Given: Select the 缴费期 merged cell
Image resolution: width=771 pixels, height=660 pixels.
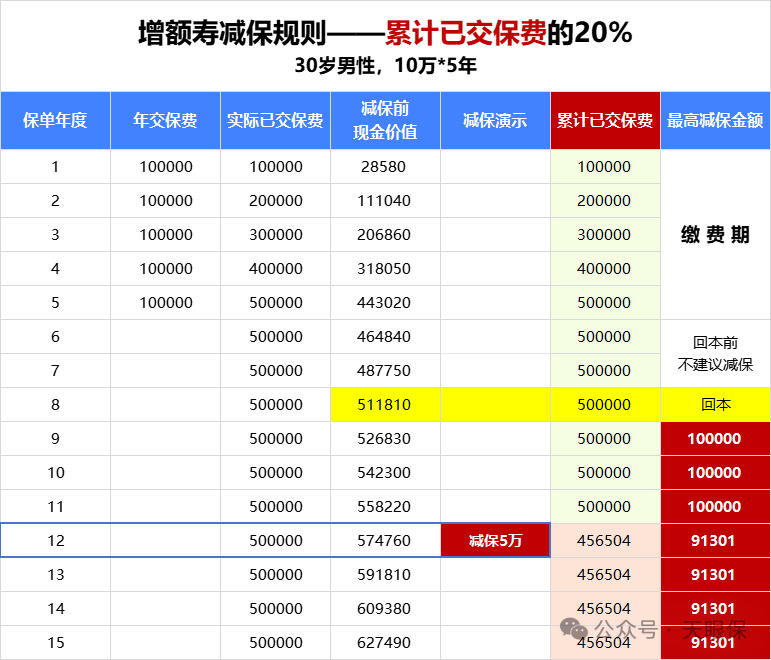Looking at the screenshot, I should 715,235.
